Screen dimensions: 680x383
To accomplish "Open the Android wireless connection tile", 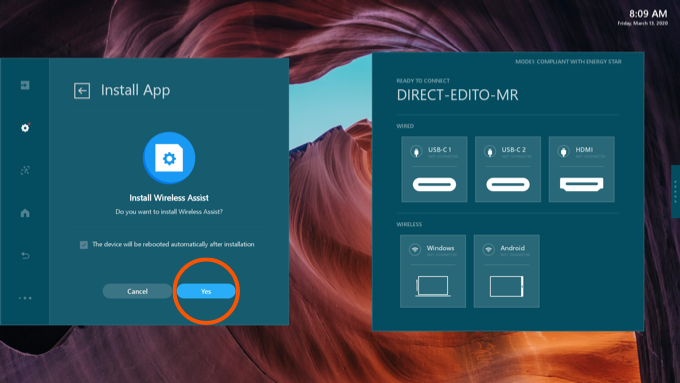I will click(x=507, y=271).
